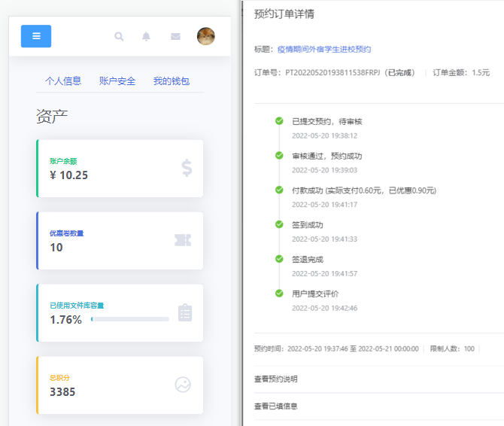Click the 资产 heading

(x=52, y=116)
